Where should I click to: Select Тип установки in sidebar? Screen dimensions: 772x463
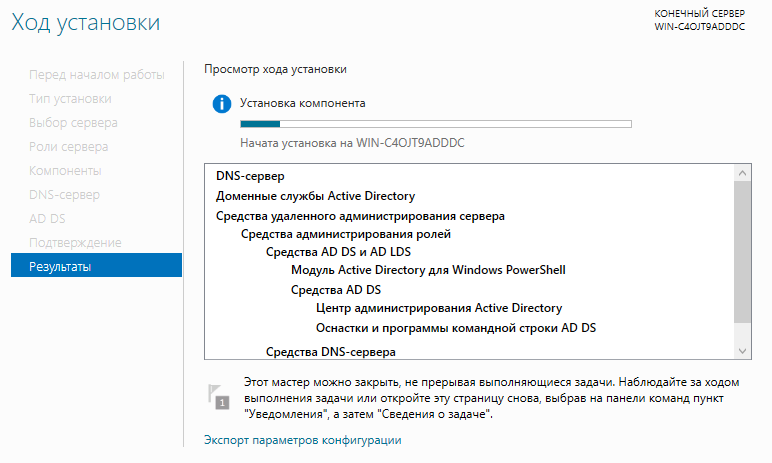coord(70,99)
